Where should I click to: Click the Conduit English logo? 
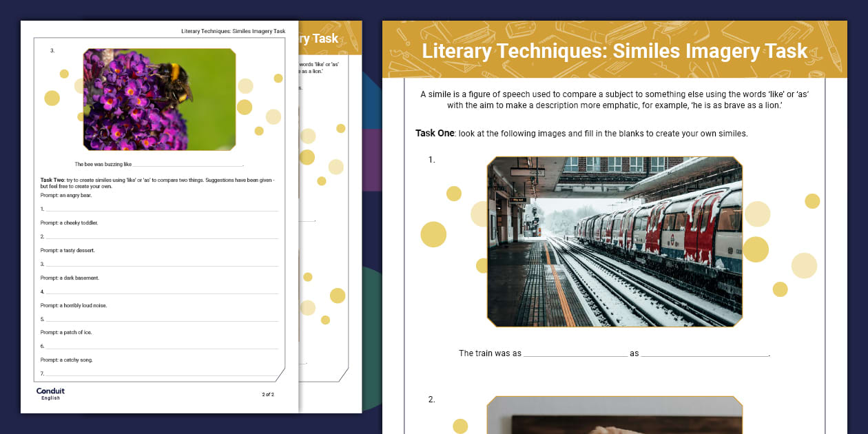(x=50, y=391)
